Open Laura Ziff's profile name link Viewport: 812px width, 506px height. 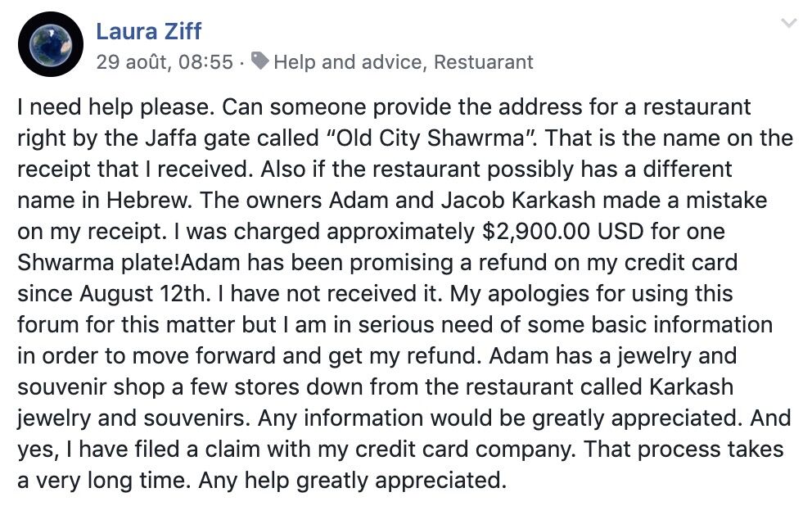click(x=149, y=31)
